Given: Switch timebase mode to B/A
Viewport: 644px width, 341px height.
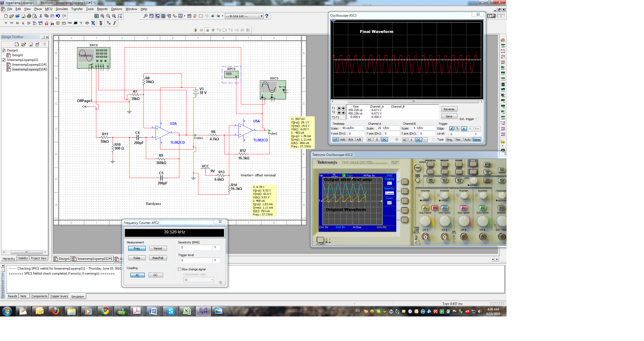Looking at the screenshot, I should pyautogui.click(x=351, y=140).
